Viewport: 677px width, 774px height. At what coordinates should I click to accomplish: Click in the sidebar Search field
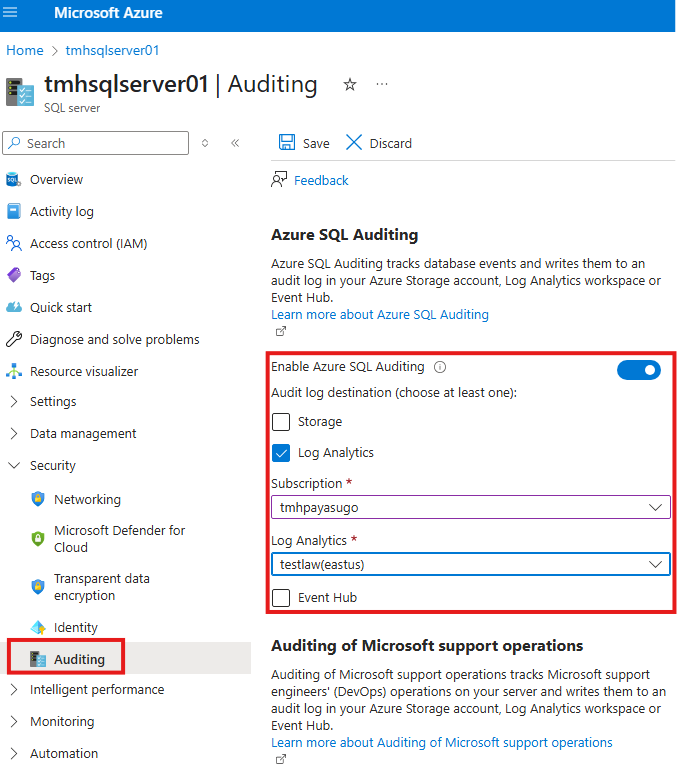pyautogui.click(x=96, y=143)
